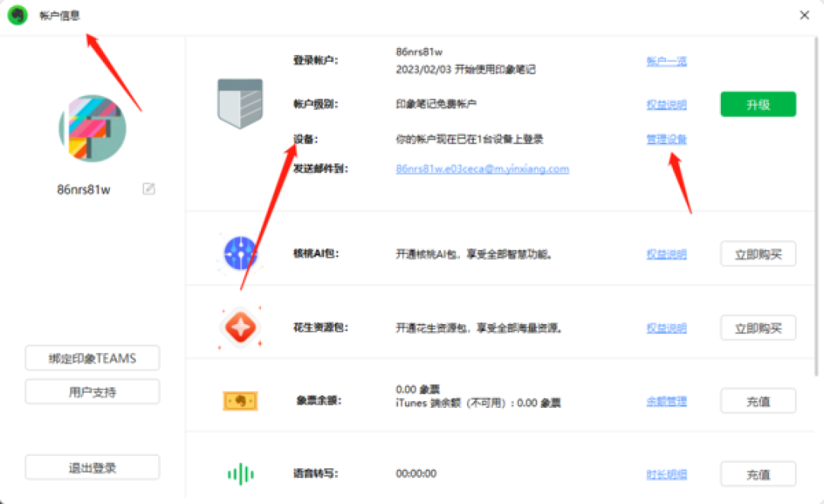This screenshot has width=824, height=504.
Task: Click the 语音转写 label
Action: point(315,474)
